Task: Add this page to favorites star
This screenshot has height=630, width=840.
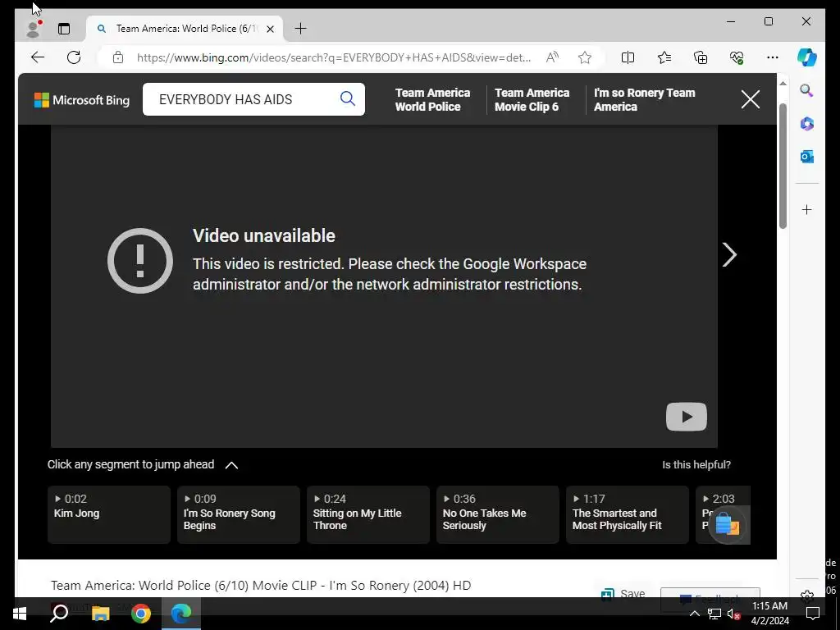Action: pos(585,57)
